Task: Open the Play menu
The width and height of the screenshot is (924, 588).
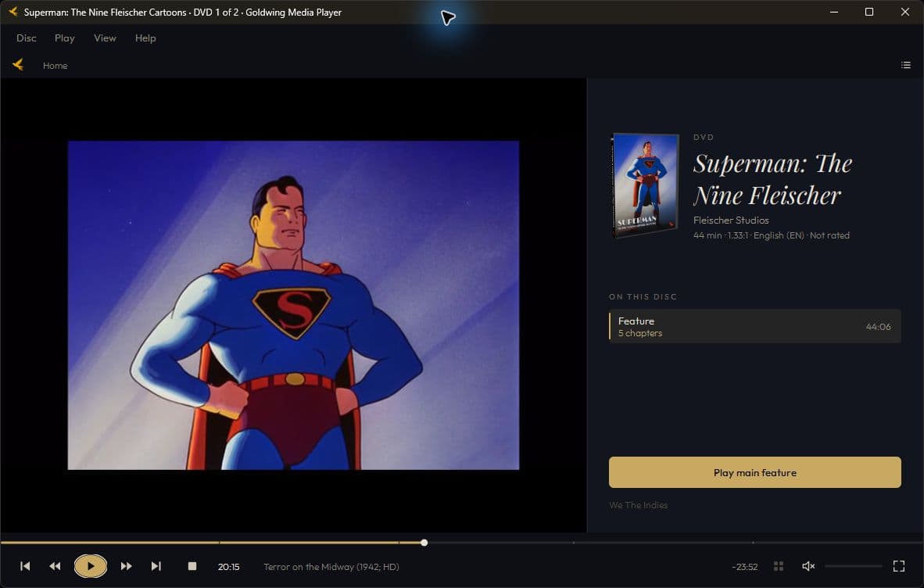Action: (64, 38)
